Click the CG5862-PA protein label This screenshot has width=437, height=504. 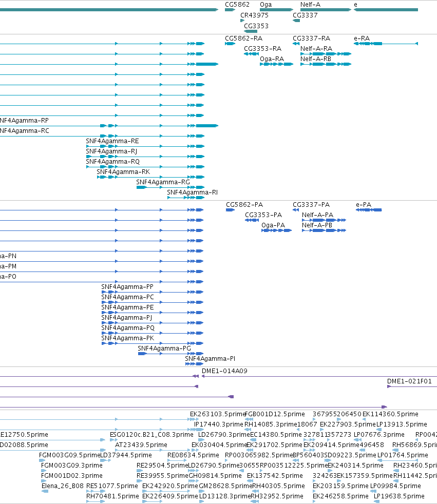(244, 205)
